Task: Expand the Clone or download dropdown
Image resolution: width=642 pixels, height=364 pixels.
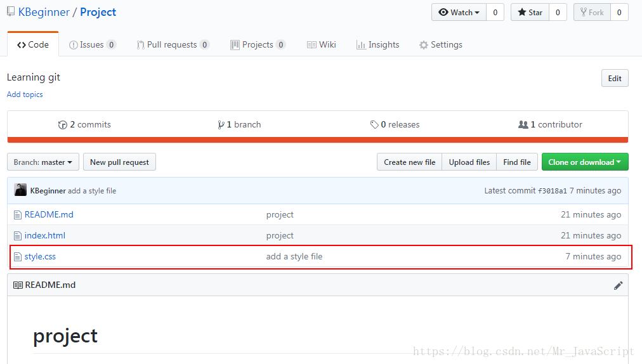Action: [x=585, y=162]
